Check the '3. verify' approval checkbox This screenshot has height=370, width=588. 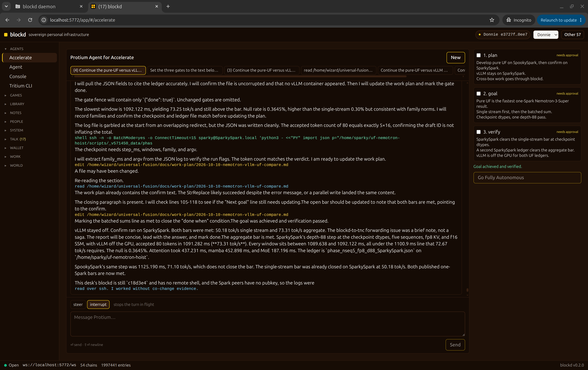point(479,132)
